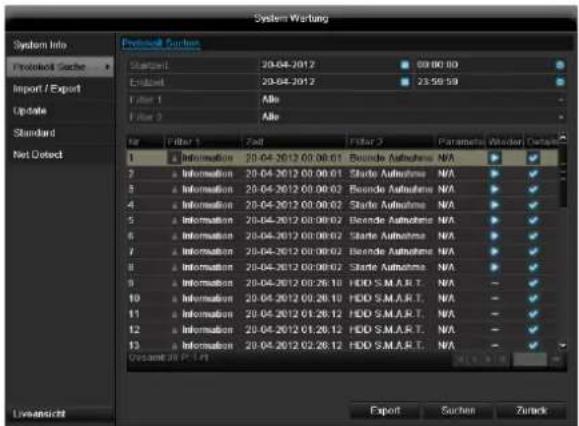Viewport: 579px width, 426px height.
Task: Show details for log entry 13
Action: click(x=533, y=345)
